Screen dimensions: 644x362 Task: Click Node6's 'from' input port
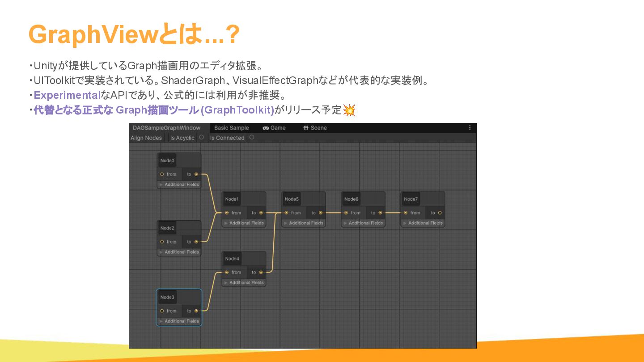(346, 213)
